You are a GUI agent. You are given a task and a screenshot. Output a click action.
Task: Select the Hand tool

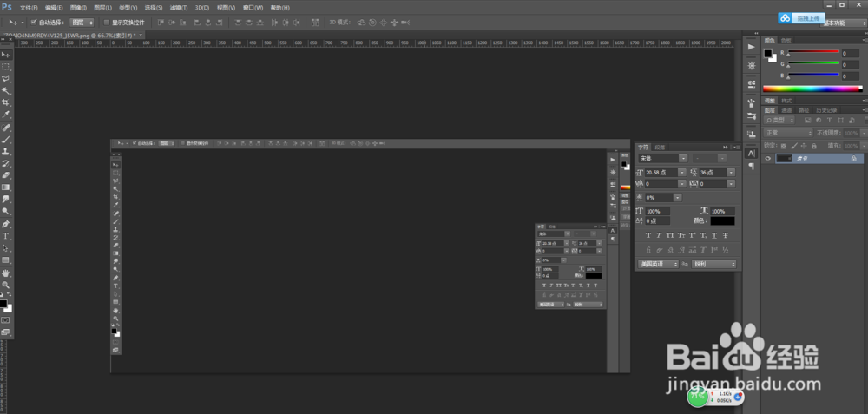[6, 273]
